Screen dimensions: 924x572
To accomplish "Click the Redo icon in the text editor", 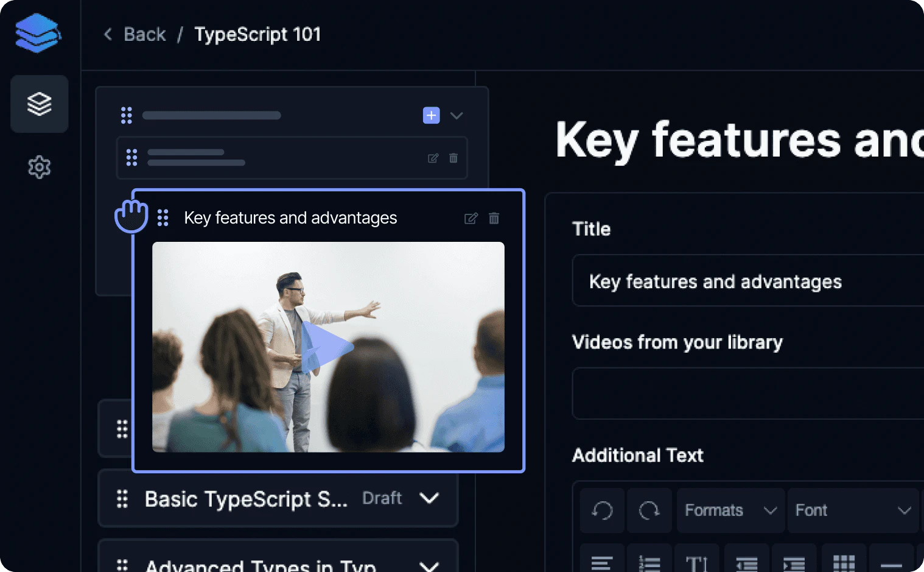I will 649,510.
